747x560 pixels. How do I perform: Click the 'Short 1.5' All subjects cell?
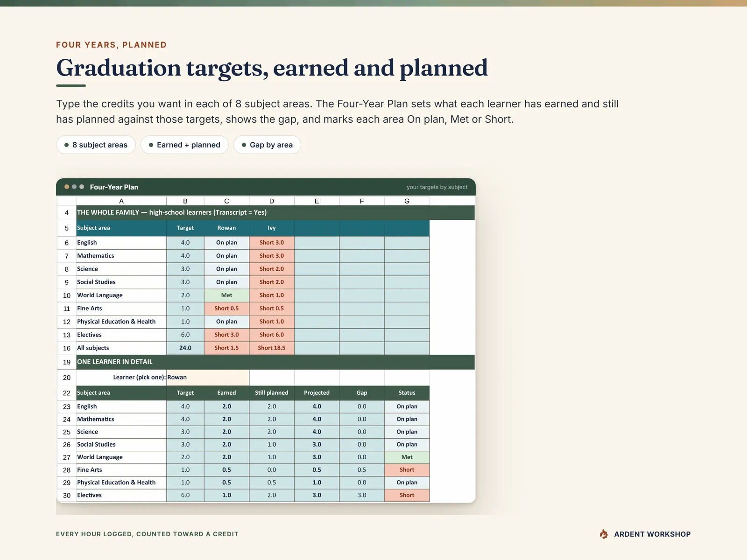226,348
